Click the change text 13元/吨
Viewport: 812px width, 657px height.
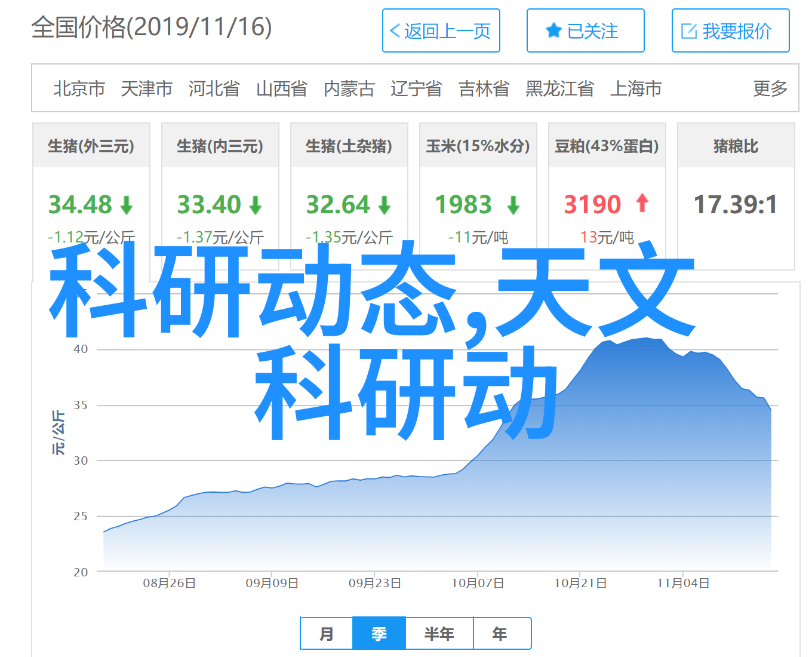(607, 237)
